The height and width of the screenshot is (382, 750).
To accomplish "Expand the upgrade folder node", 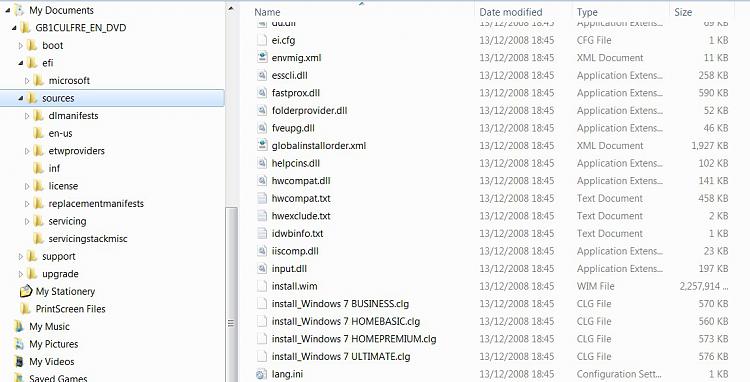I will [x=21, y=274].
